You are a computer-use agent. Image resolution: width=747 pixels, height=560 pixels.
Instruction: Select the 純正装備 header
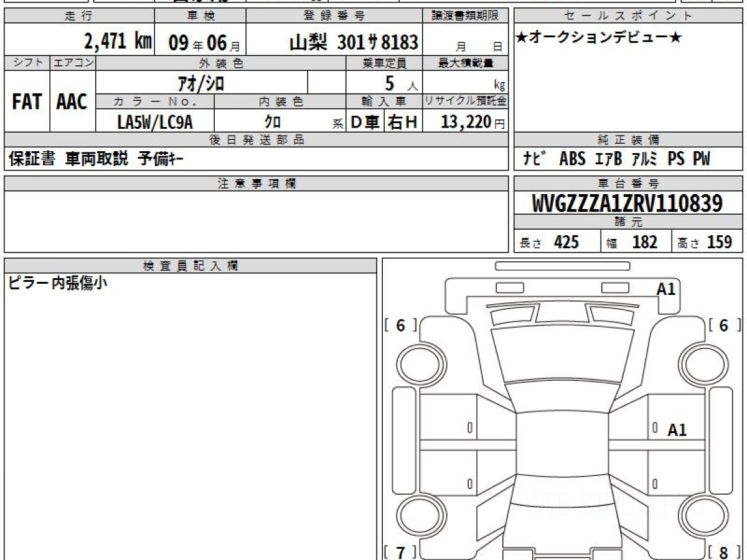(x=628, y=139)
